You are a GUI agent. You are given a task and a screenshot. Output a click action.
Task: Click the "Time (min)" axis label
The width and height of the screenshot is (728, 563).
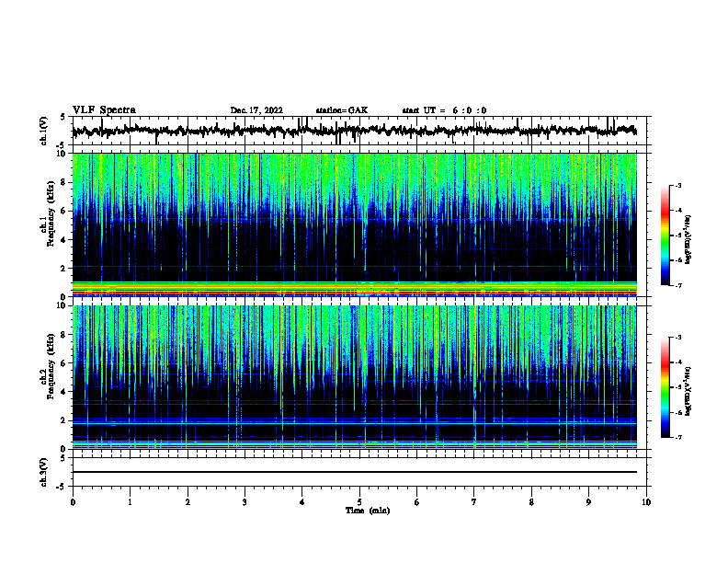tap(368, 511)
